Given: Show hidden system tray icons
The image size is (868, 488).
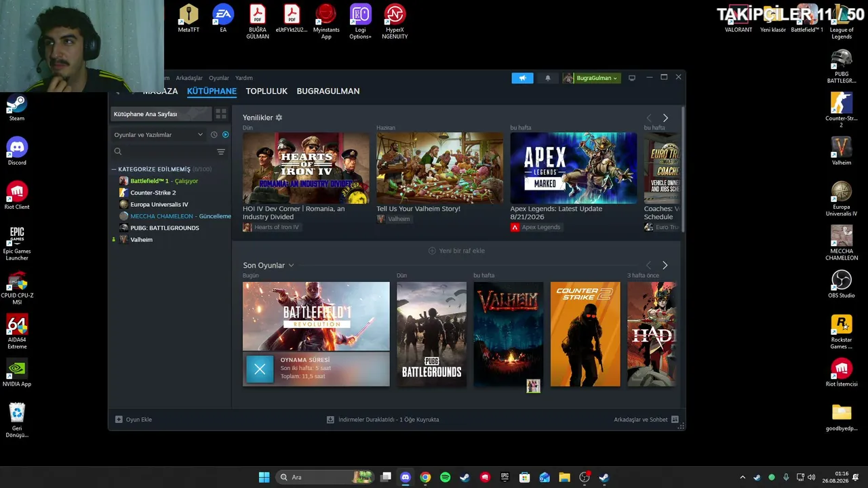Looking at the screenshot, I should pyautogui.click(x=743, y=477).
